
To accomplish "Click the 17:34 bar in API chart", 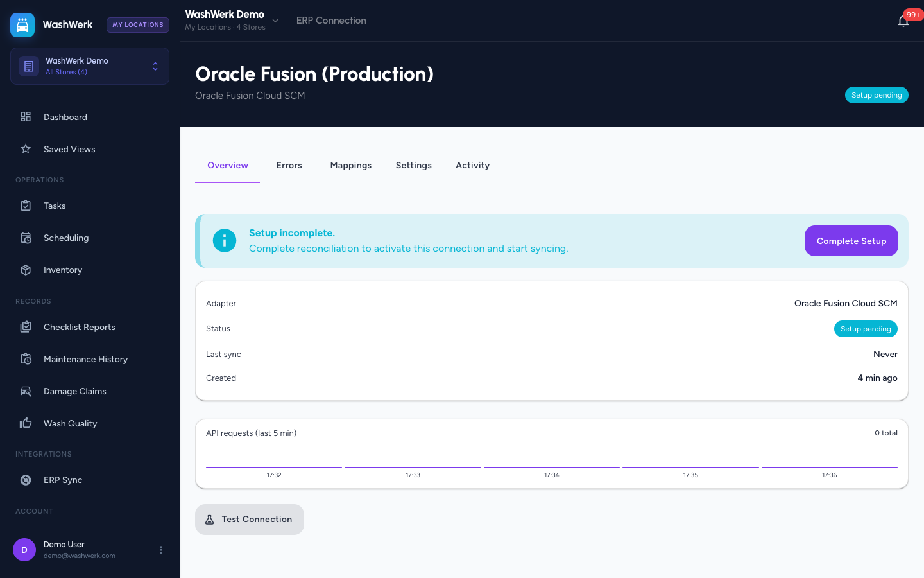I will (x=552, y=468).
